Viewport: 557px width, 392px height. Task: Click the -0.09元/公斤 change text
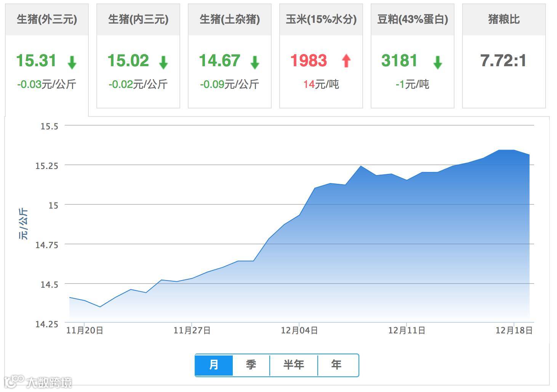click(x=229, y=84)
